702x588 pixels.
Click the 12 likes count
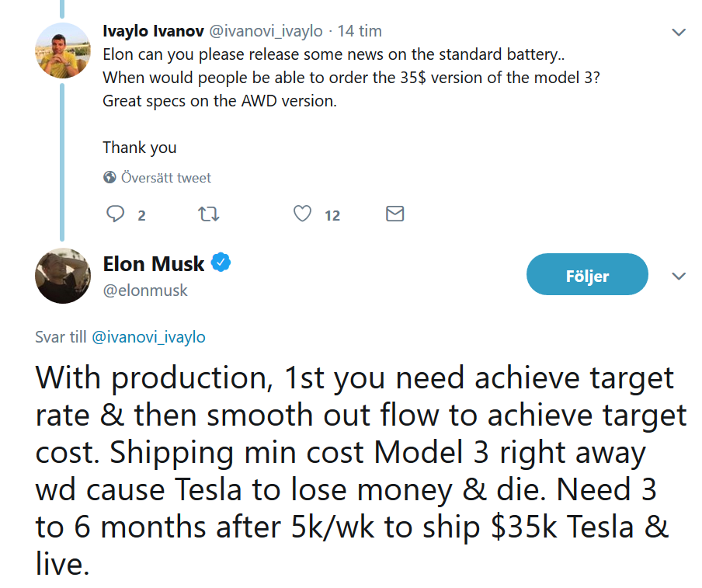(332, 216)
